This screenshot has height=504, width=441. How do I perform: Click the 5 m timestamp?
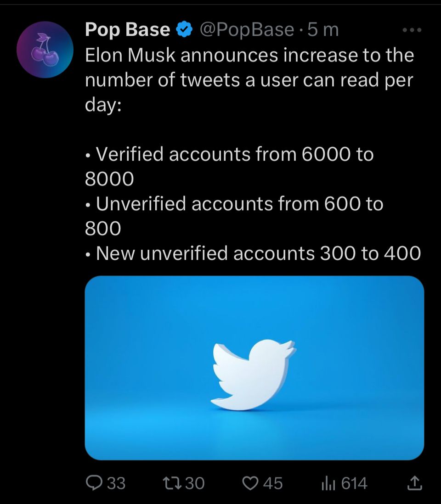coord(323,30)
